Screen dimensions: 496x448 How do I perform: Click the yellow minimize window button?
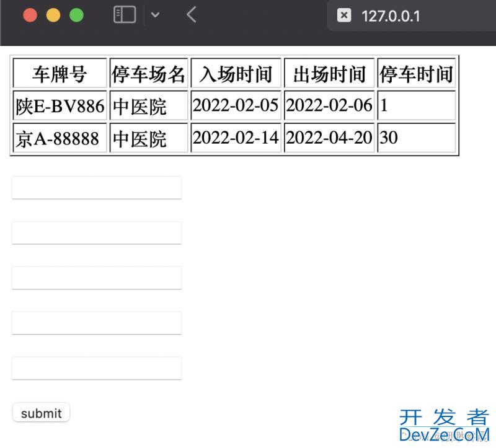pos(53,15)
